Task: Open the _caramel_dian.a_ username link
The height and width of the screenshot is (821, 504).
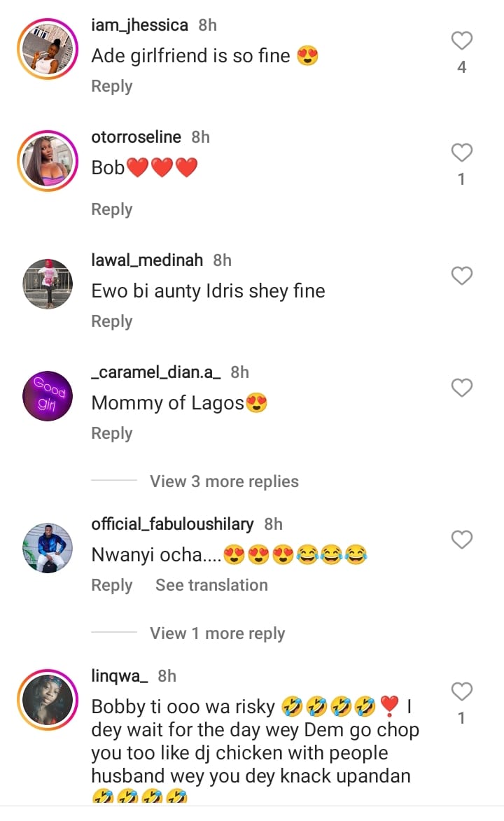Action: pos(156,372)
